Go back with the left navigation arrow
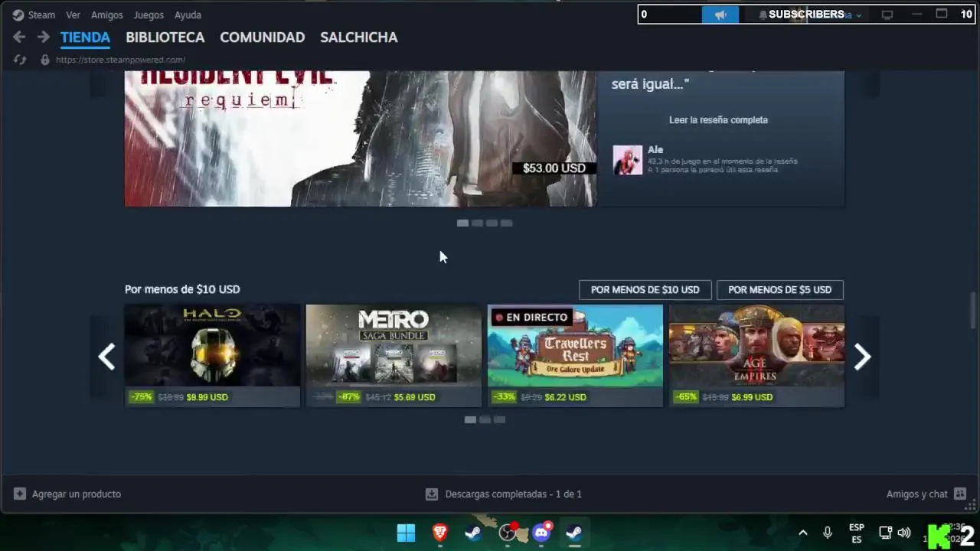This screenshot has width=980, height=551. 19,37
